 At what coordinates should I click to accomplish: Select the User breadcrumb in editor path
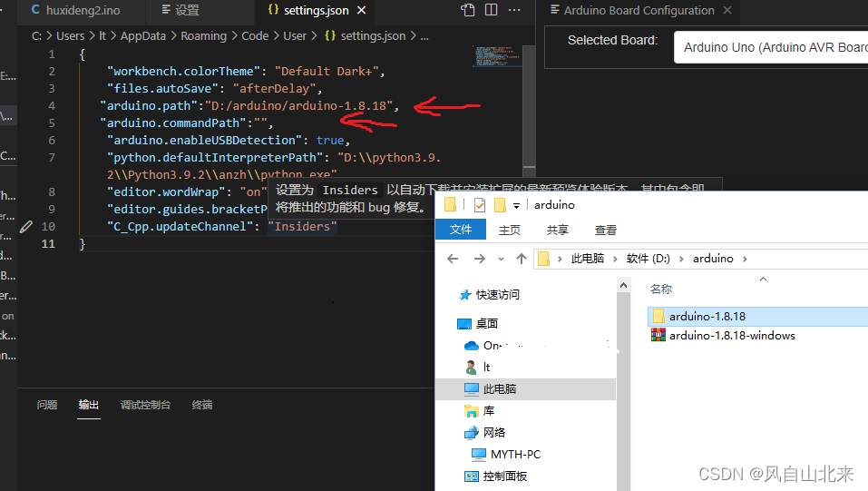click(x=295, y=36)
